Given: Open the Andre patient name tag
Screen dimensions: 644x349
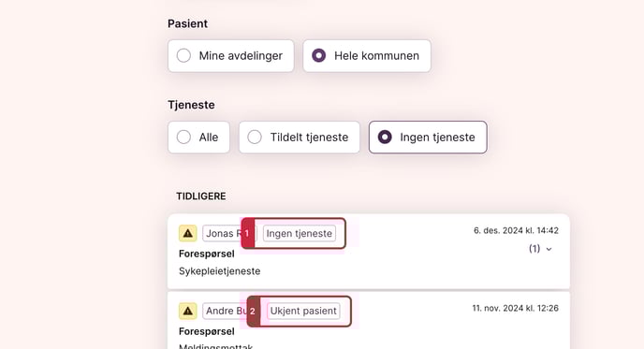Looking at the screenshot, I should (225, 311).
